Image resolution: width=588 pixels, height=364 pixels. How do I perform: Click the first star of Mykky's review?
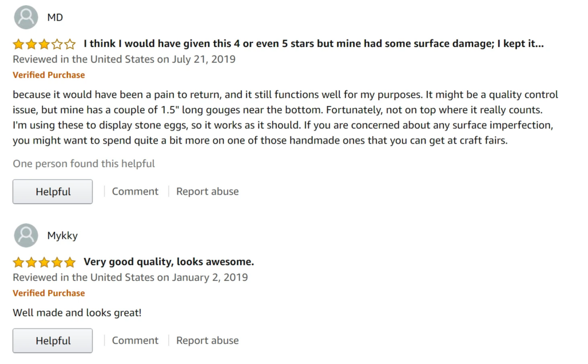[x=17, y=262]
